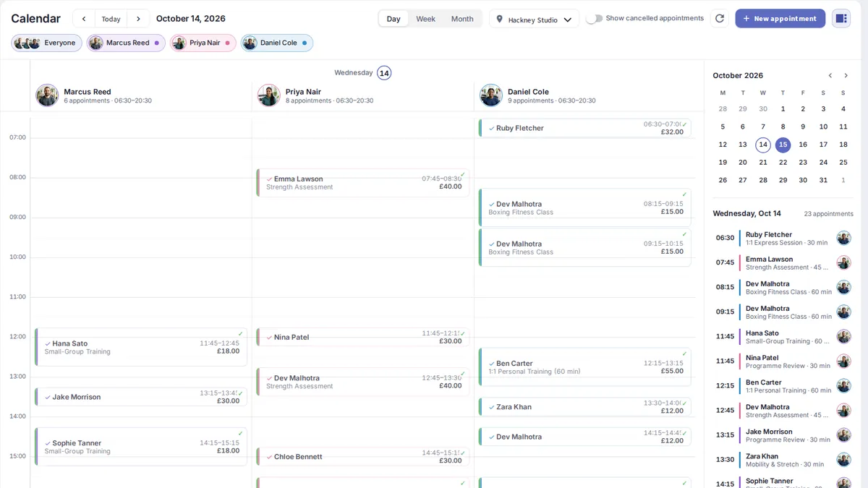Click the avatar beside Hana Sato in agenda
The width and height of the screenshot is (868, 488).
(844, 336)
